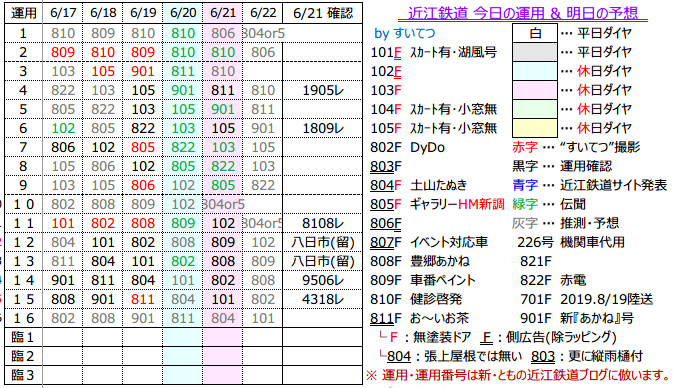Click the 臨3 row label
The height and width of the screenshot is (388, 680).
click(x=23, y=375)
